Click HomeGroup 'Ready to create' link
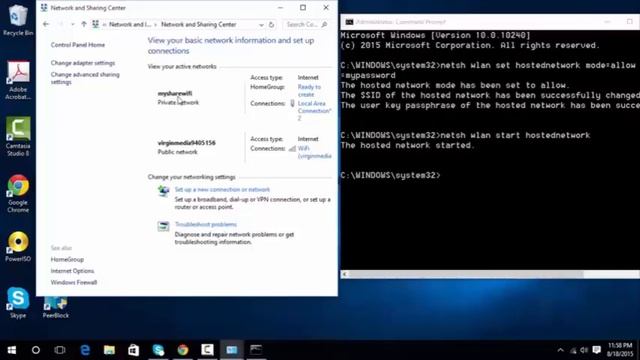This screenshot has width=640, height=360. click(x=309, y=91)
